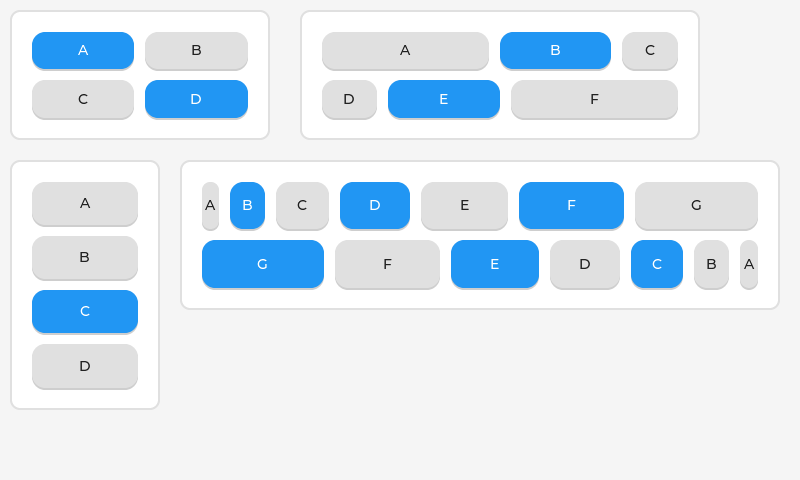Screen dimensions: 800x480
Task: Deselect blue A in the four-button grid
Action: tap(83, 50)
